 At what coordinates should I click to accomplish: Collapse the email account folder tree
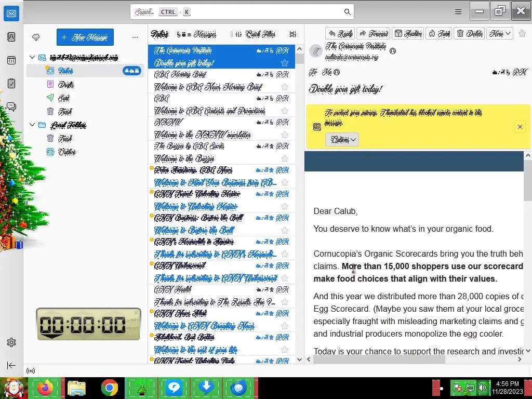32,57
